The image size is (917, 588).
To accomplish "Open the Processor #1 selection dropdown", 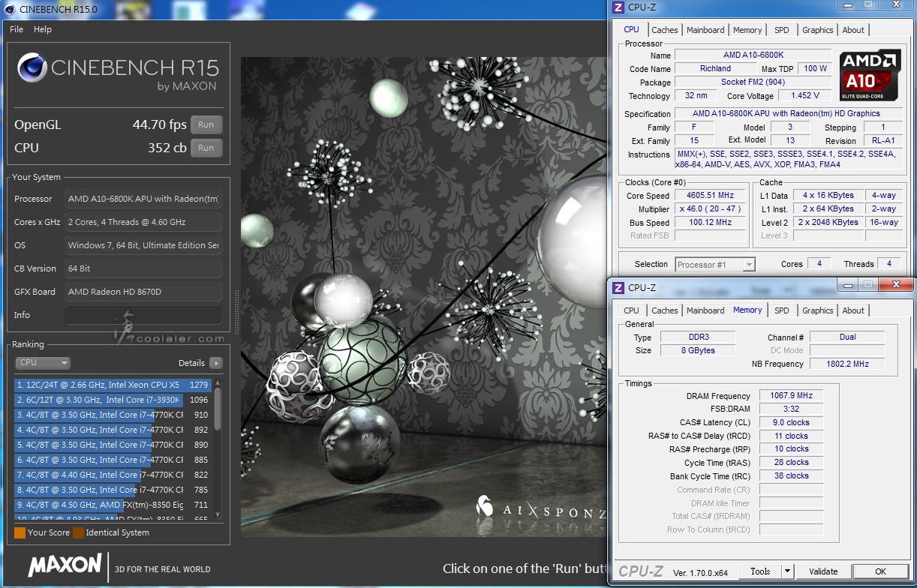I will coord(715,264).
